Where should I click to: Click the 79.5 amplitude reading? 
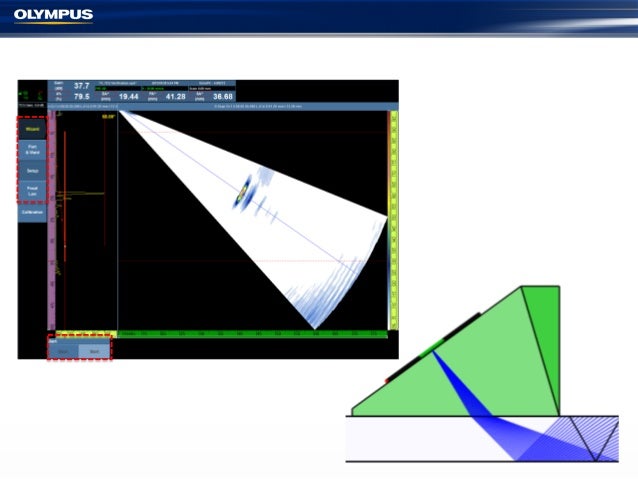[x=81, y=96]
